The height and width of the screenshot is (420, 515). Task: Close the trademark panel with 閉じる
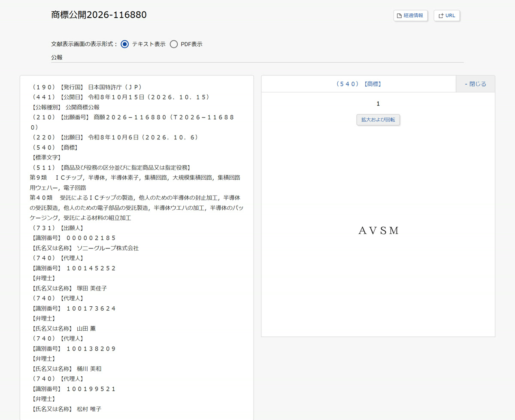click(x=476, y=84)
